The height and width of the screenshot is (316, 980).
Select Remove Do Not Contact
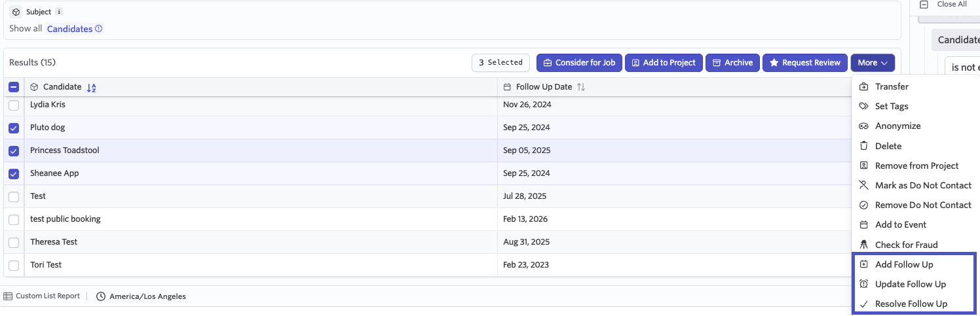[x=923, y=205]
